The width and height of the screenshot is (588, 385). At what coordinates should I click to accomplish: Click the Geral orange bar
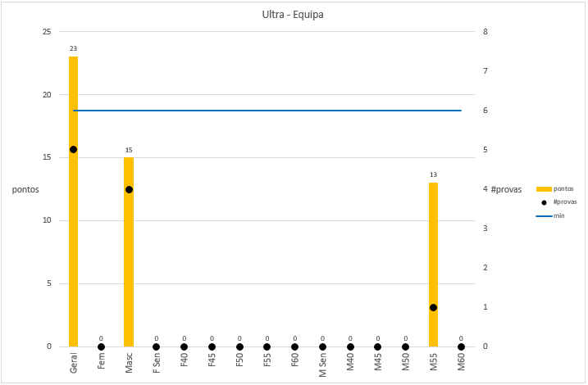click(x=74, y=202)
